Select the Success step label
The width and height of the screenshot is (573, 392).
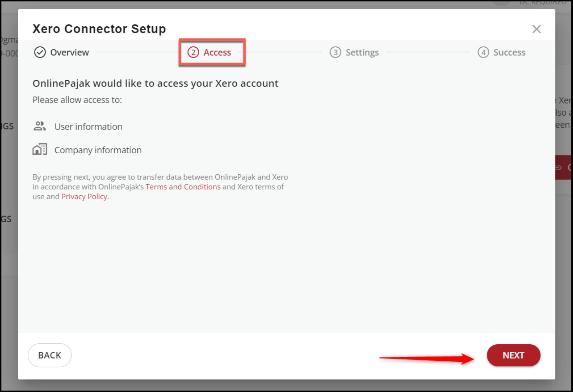[x=509, y=53]
